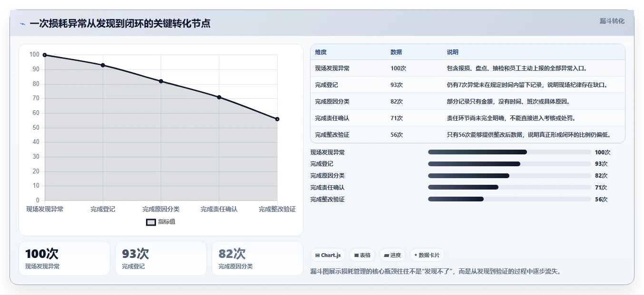Image resolution: width=644 pixels, height=295 pixels.
Task: Click the description starting 部分记录只有金额
Action: [508, 102]
